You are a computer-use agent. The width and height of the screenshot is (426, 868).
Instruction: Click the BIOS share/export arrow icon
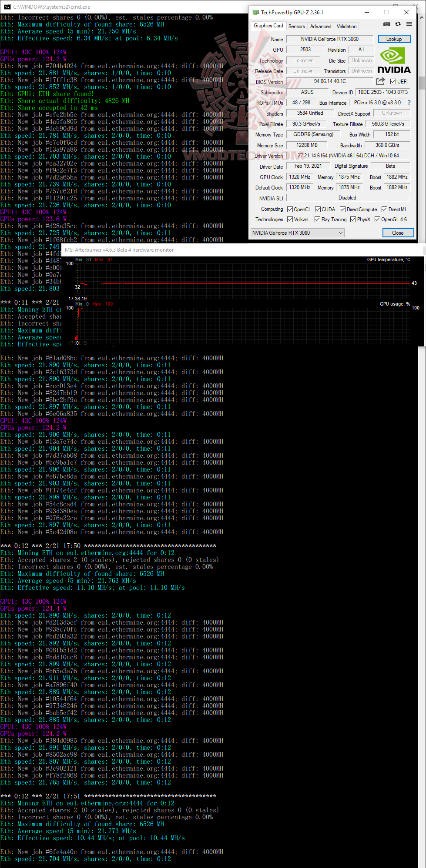(x=380, y=81)
